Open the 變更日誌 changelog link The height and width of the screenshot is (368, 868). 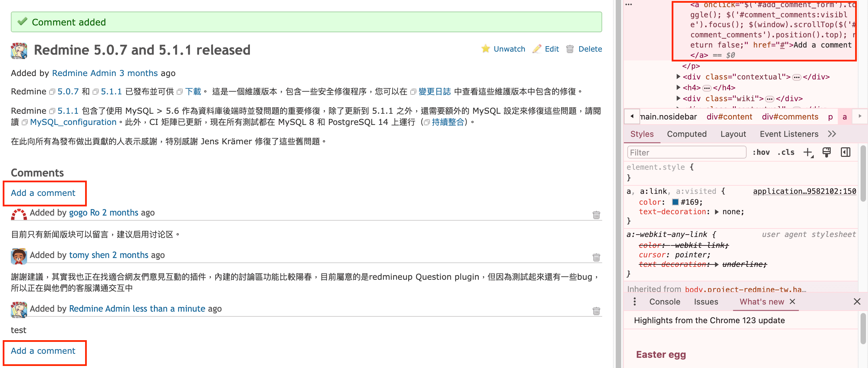point(434,92)
